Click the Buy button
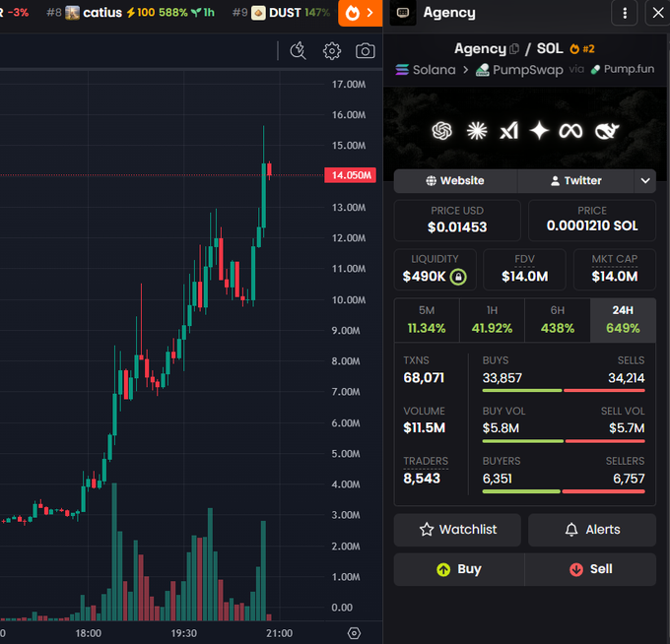 click(x=459, y=569)
